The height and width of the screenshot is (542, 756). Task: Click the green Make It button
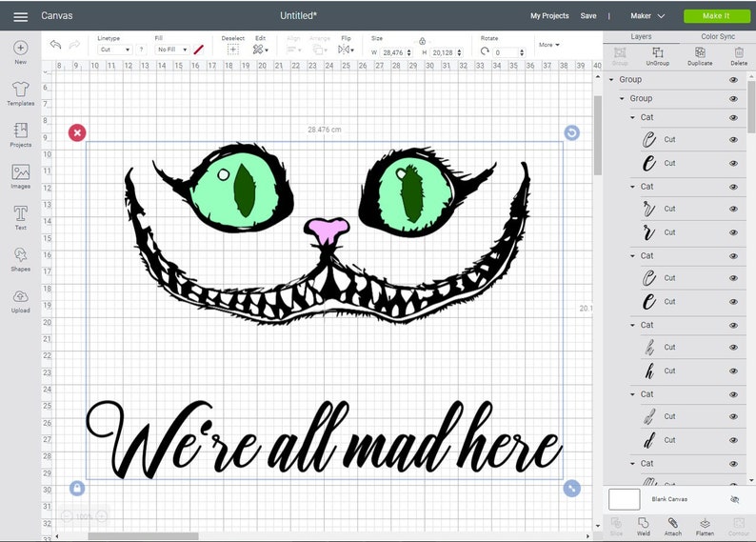716,16
